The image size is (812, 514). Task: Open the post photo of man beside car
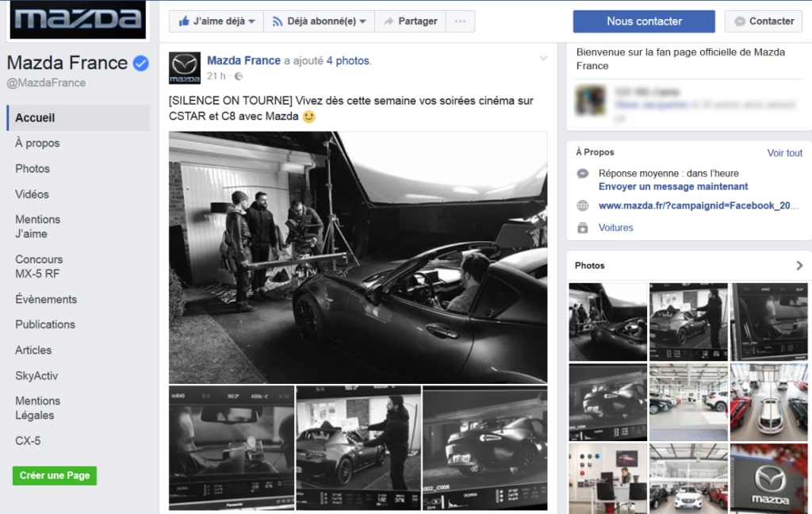pos(358,447)
